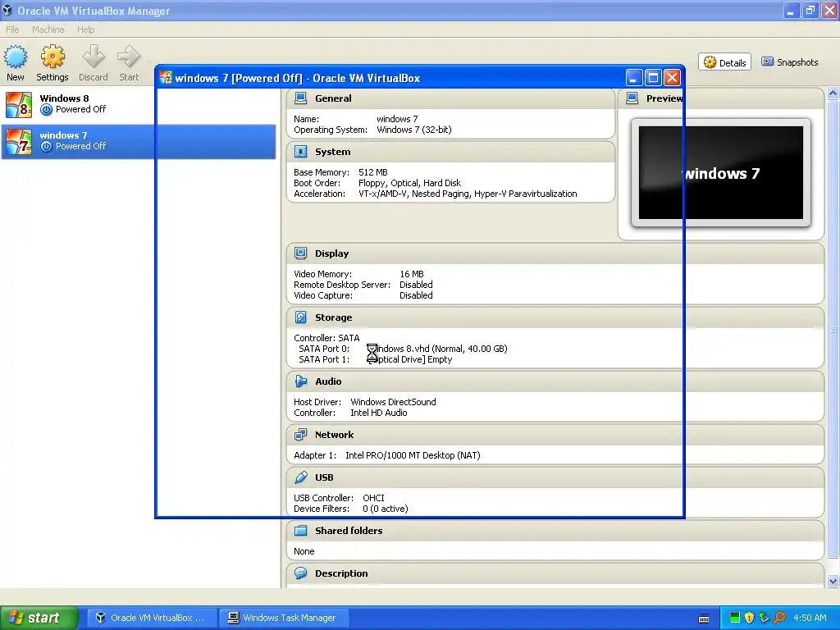840x630 pixels.
Task: Open the Audio settings header link
Action: click(x=328, y=381)
